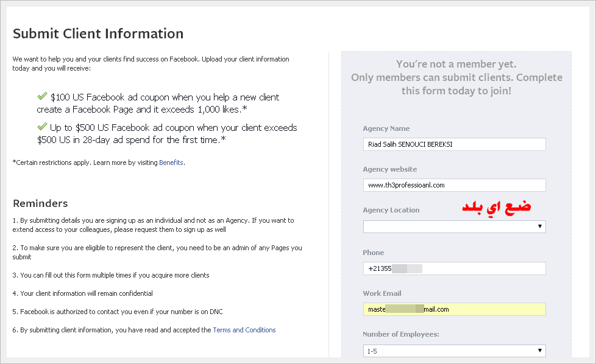Click the 'Reminders' heading

(40, 203)
